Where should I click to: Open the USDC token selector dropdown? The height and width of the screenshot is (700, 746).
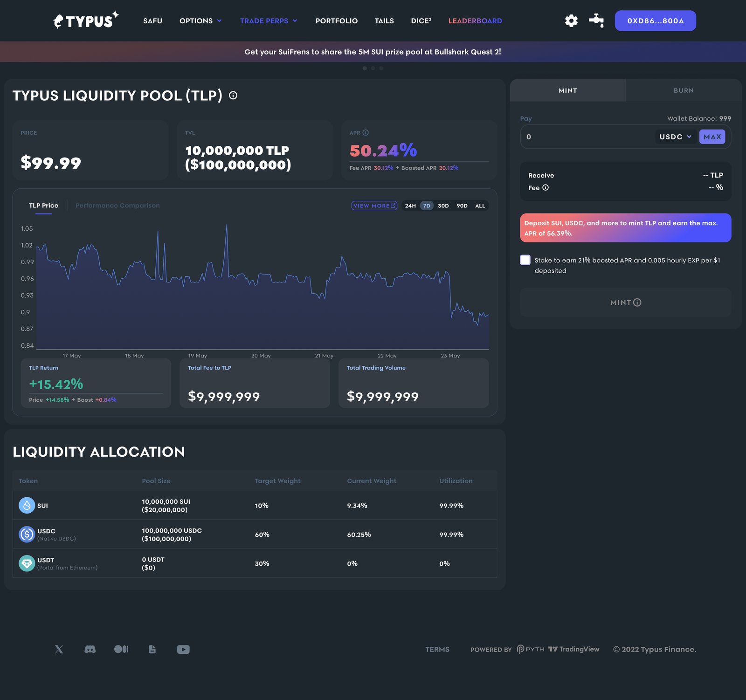676,137
